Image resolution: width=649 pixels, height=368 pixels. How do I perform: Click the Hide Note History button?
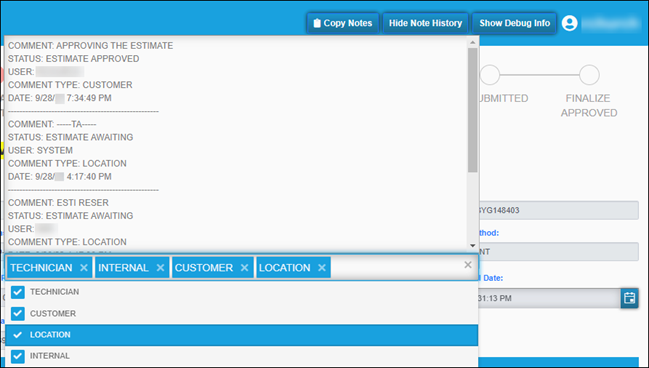coord(425,23)
